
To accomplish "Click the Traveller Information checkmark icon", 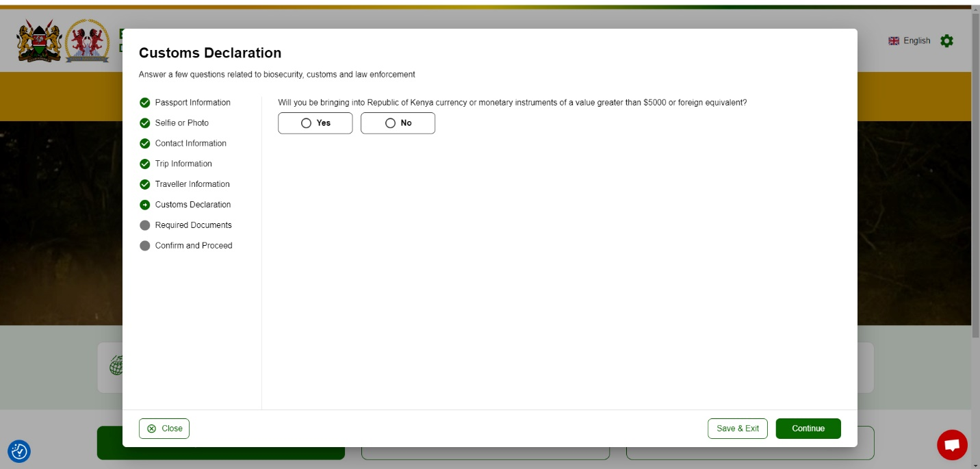I will [144, 184].
